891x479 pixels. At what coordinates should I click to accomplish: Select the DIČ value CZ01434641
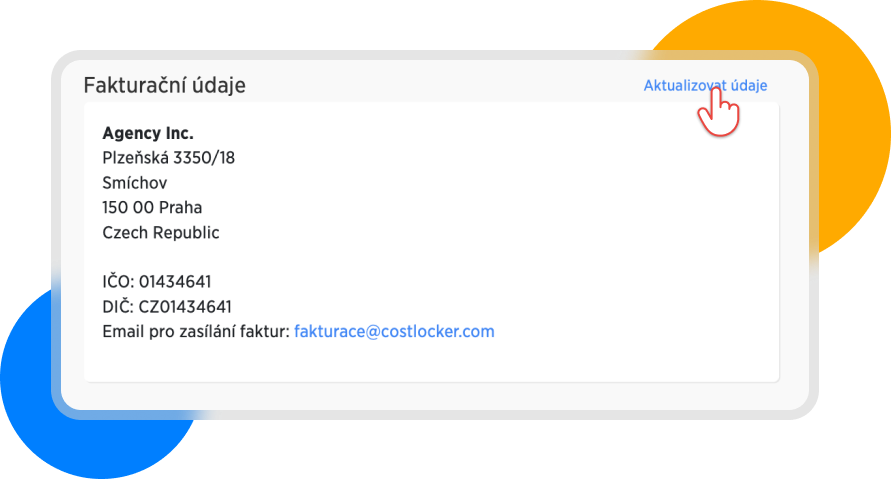pos(186,306)
